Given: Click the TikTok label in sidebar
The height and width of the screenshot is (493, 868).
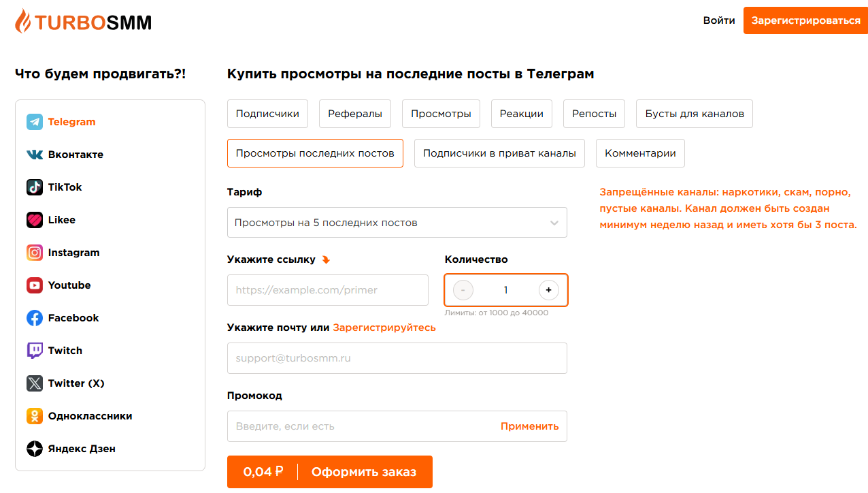Looking at the screenshot, I should point(65,187).
